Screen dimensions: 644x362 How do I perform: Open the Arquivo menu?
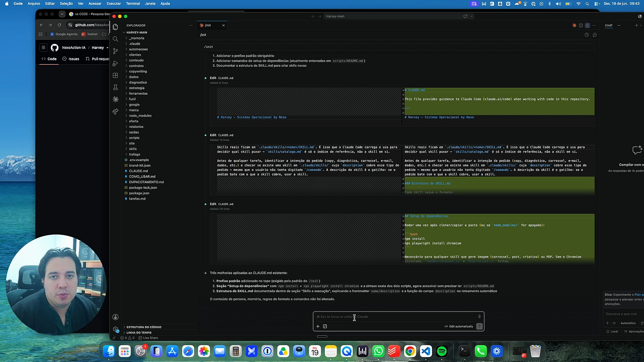34,4
